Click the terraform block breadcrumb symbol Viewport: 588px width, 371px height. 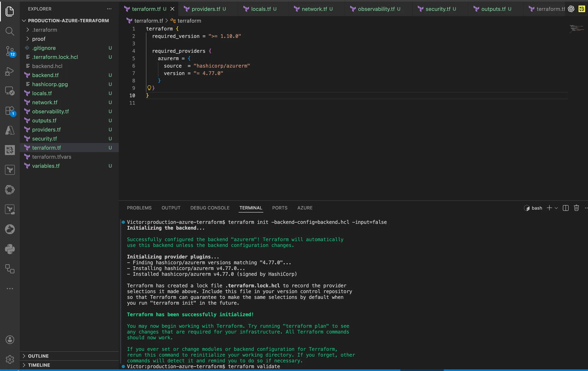tap(186, 21)
